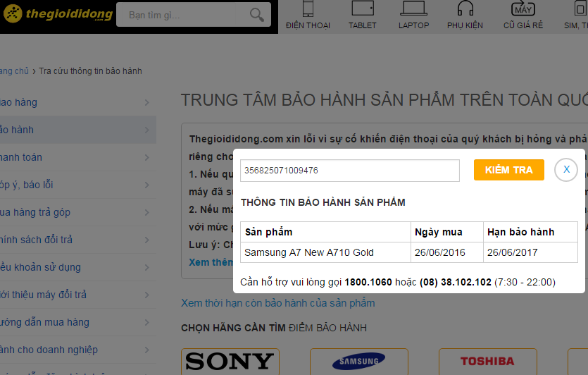Click the orange KIỂM TRA button
The width and height of the screenshot is (588, 375).
pos(509,170)
